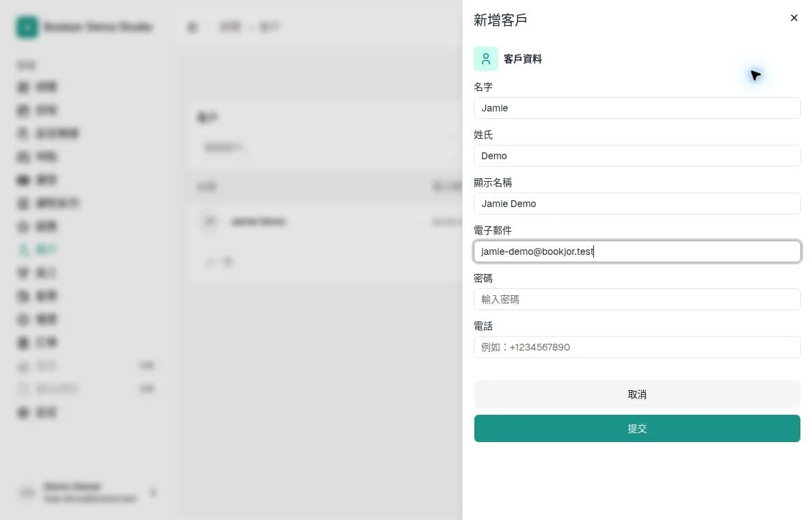The width and height of the screenshot is (812, 520).
Task: Click the 電子郵件 field label
Action: click(493, 230)
